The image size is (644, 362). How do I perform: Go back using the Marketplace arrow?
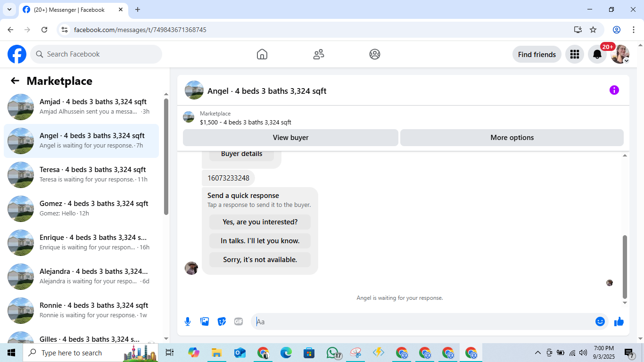(x=15, y=81)
